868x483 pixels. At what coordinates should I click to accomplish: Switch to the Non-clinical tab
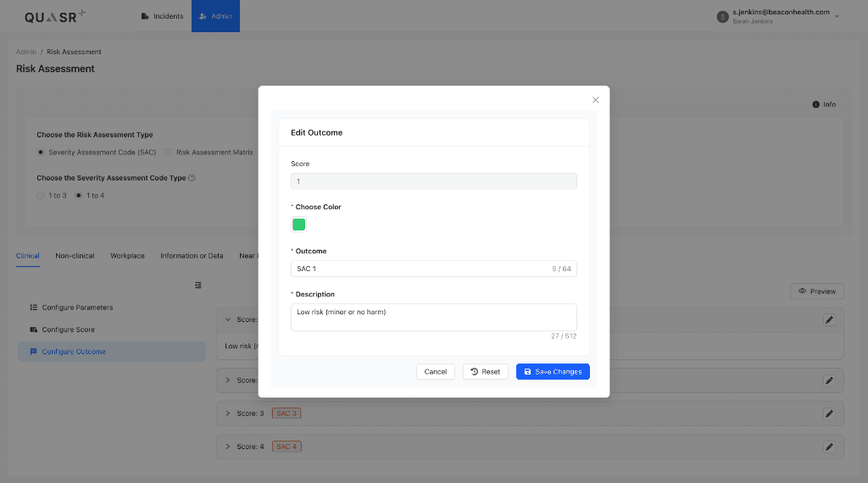(x=75, y=256)
